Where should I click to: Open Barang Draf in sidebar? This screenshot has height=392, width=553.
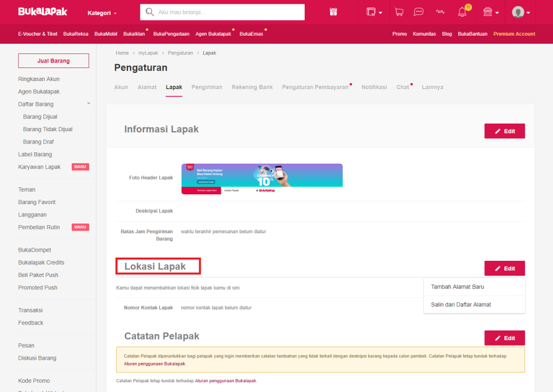point(38,141)
